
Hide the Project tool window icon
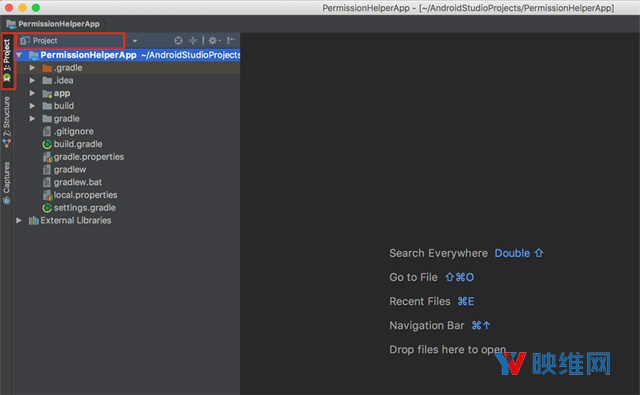[231, 40]
